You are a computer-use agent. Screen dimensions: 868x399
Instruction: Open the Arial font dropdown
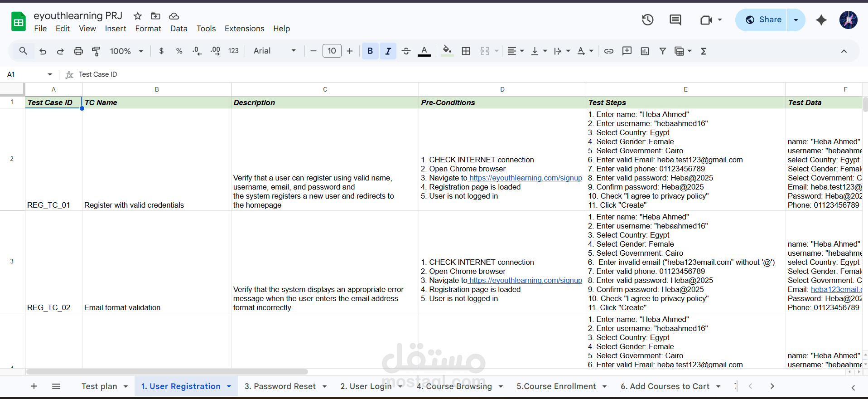tap(275, 51)
